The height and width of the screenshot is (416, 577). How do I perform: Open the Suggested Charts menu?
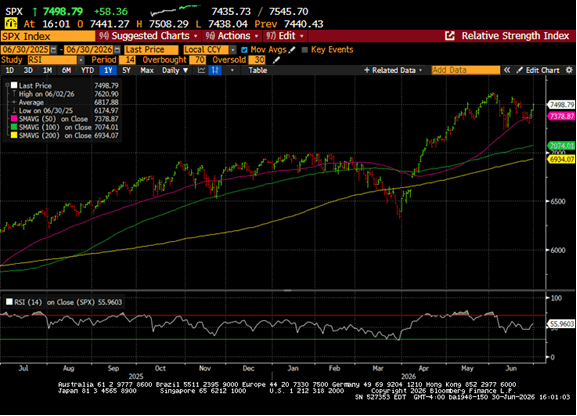pos(149,36)
